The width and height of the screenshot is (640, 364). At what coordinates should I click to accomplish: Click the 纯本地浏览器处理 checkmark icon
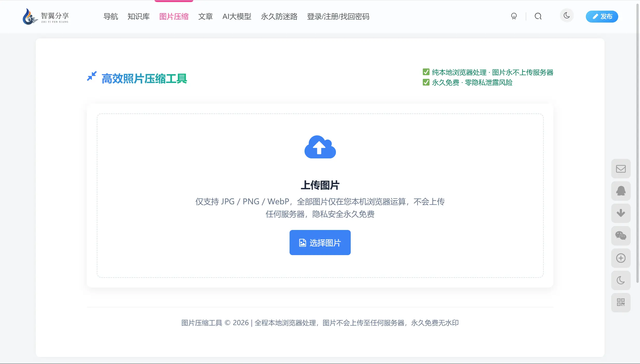426,72
